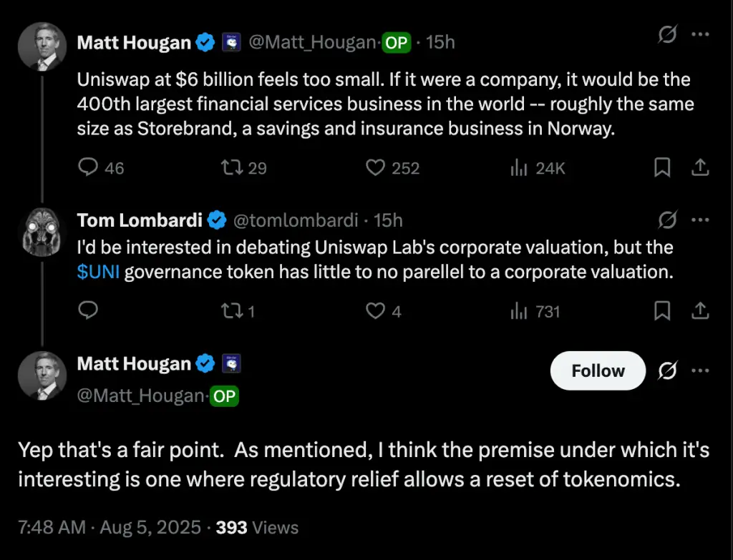Repost Tom Lombardi's reply
Viewport: 733px width, 560px height.
(x=233, y=310)
